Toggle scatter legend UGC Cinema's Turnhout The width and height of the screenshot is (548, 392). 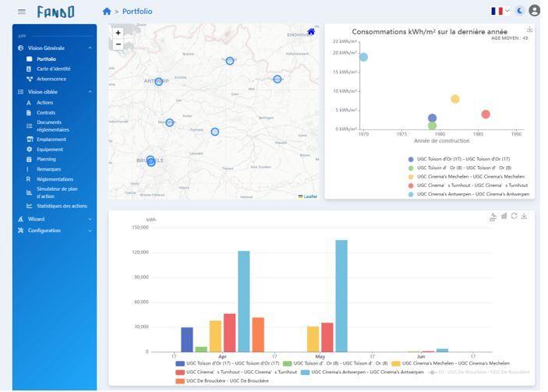[468, 185]
